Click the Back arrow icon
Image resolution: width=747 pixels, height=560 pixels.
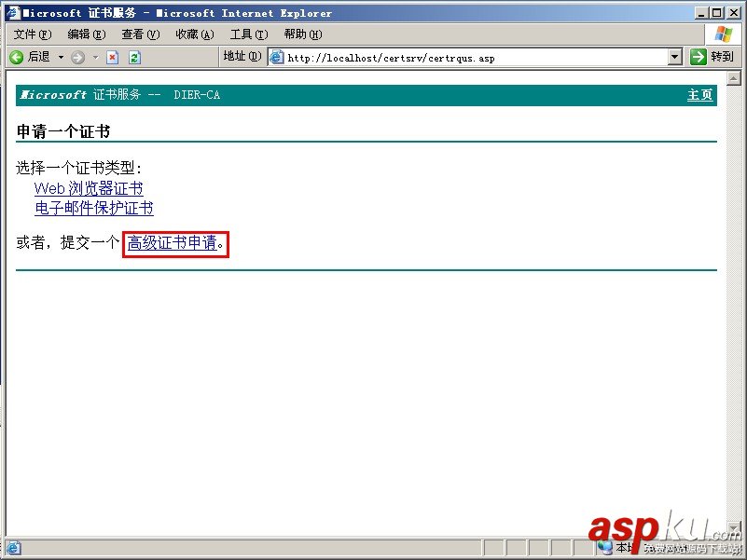(x=16, y=58)
